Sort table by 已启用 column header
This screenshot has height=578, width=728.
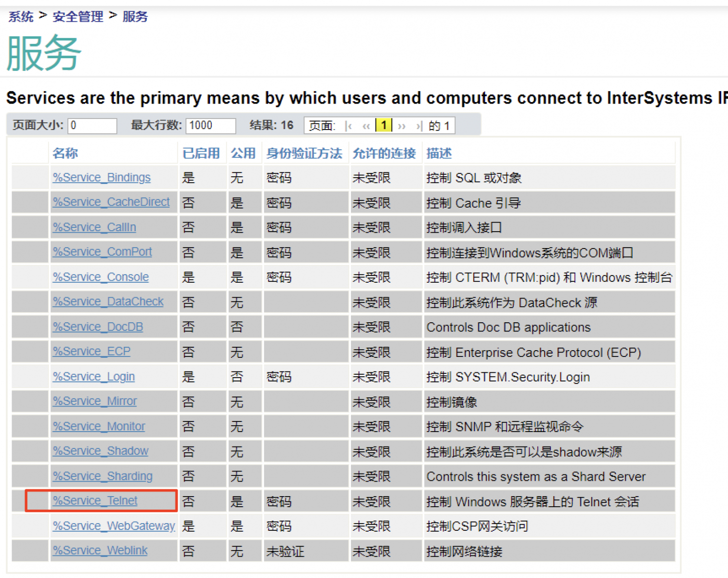point(201,154)
